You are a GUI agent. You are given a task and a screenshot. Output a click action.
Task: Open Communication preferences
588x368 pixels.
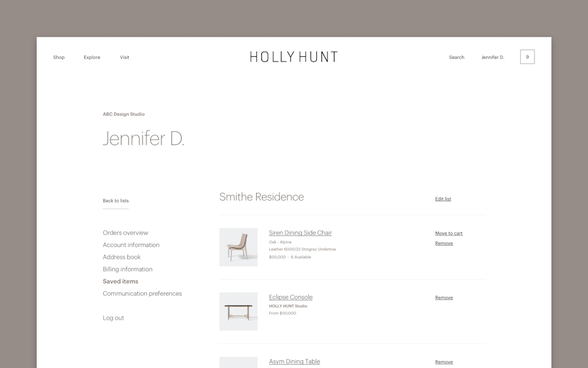point(142,293)
